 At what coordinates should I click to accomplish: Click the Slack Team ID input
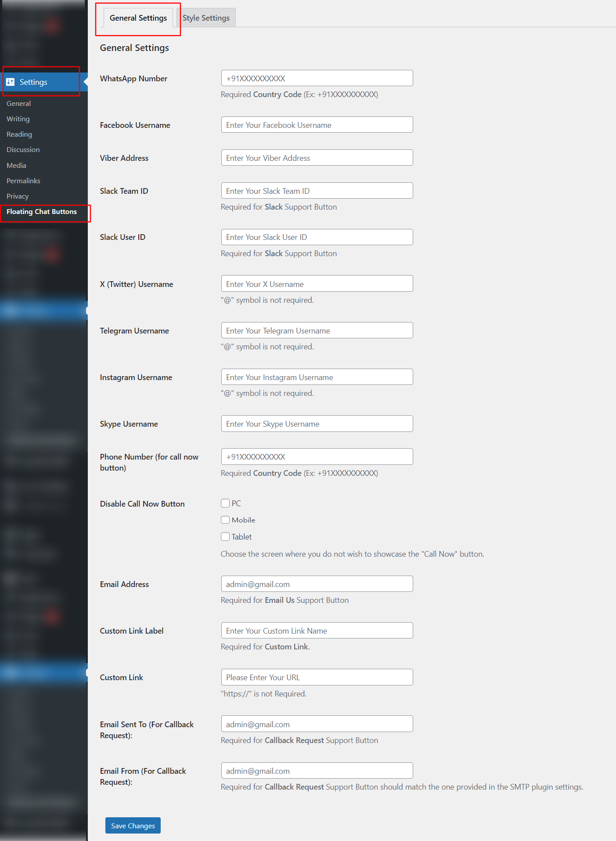click(x=317, y=191)
